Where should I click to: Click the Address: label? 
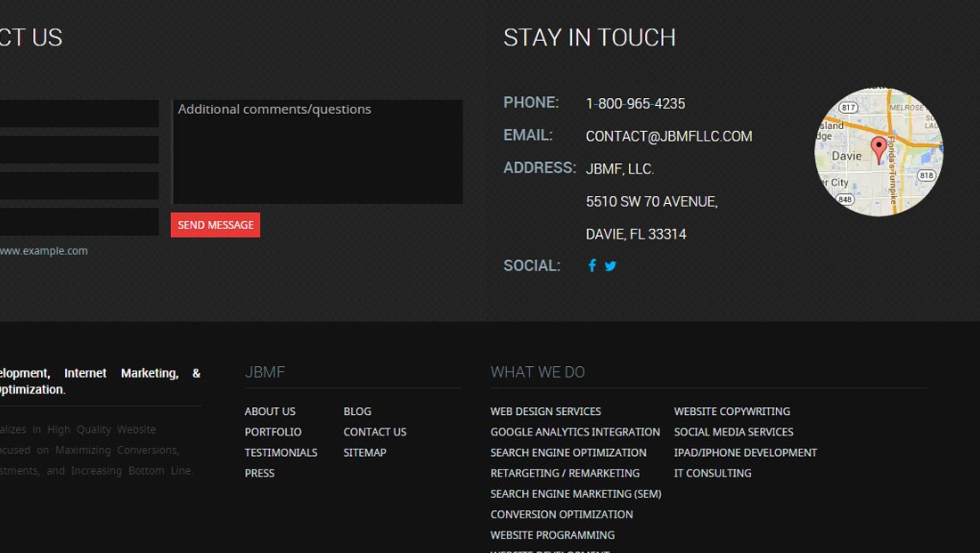pyautogui.click(x=539, y=167)
